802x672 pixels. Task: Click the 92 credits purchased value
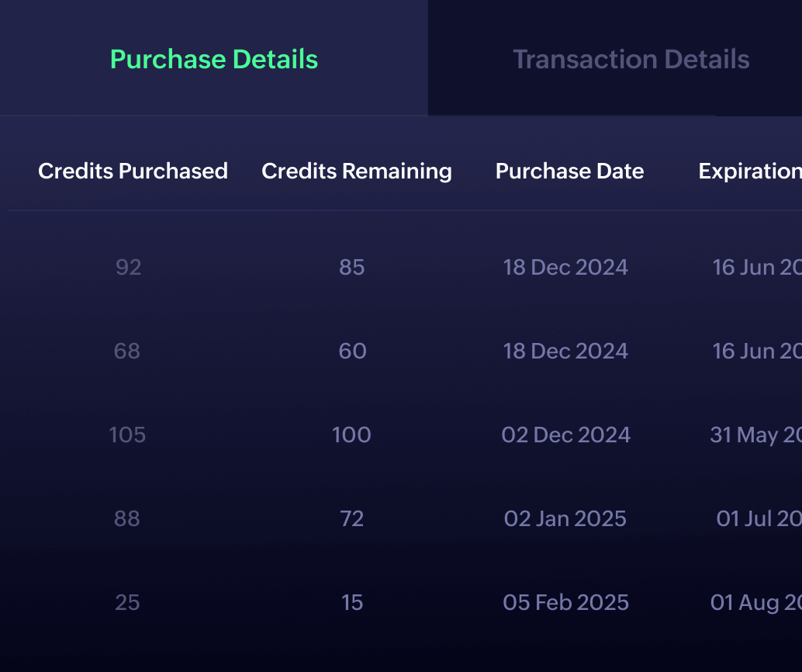[127, 267]
